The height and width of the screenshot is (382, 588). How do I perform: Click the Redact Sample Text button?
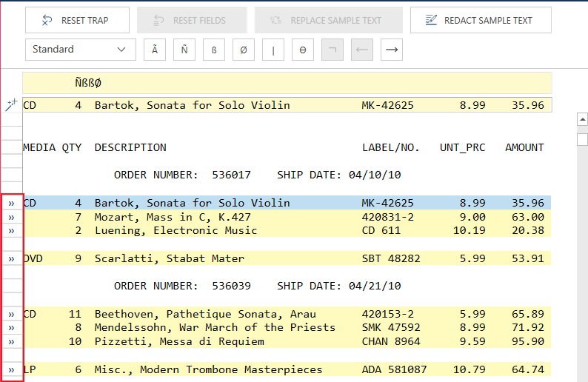[481, 20]
